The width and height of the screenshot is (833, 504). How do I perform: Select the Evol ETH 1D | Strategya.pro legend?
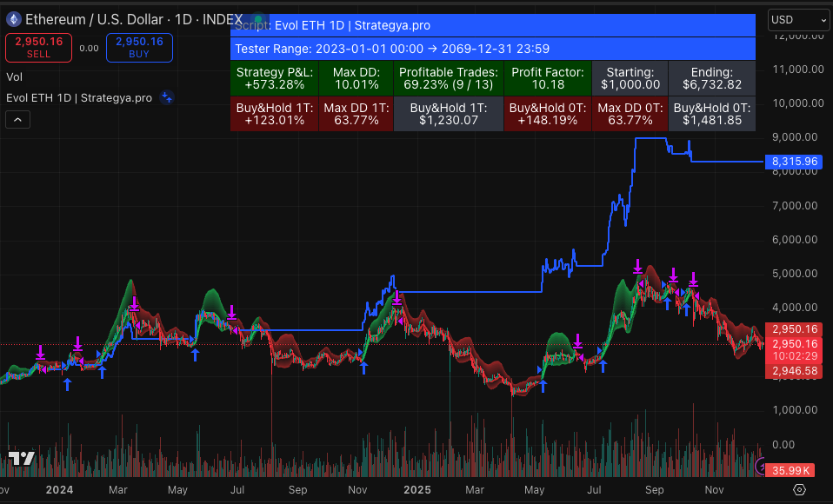(x=79, y=97)
